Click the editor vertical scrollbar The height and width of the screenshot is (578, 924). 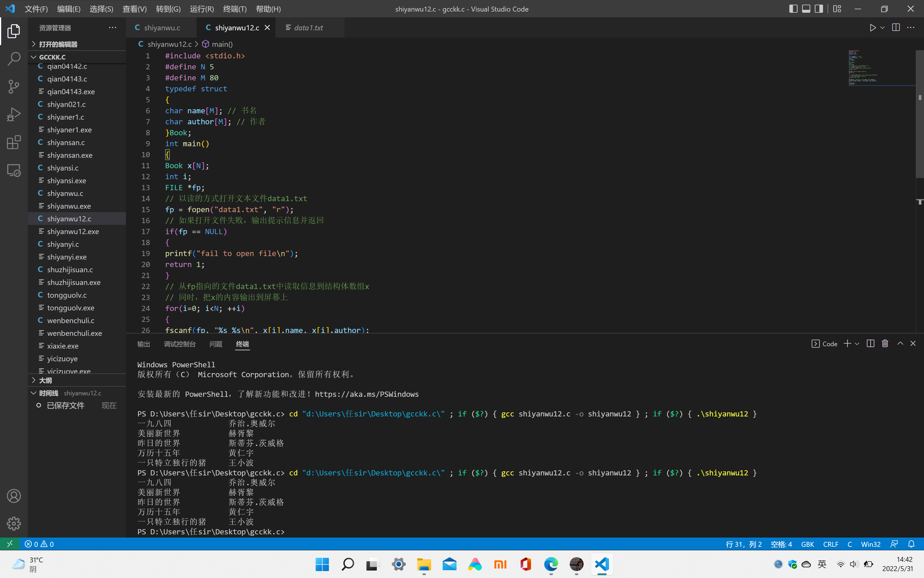(x=919, y=114)
